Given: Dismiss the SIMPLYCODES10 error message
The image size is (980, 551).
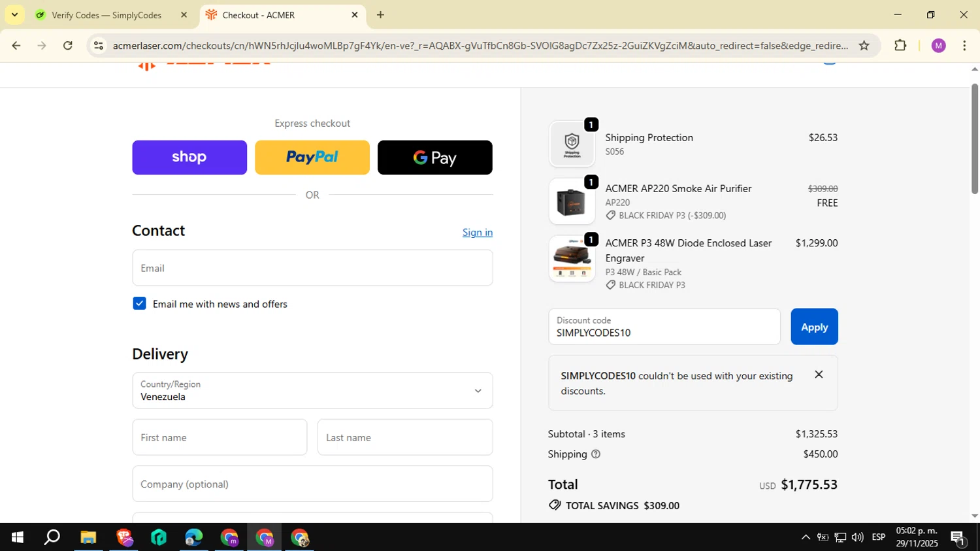Looking at the screenshot, I should (x=819, y=375).
